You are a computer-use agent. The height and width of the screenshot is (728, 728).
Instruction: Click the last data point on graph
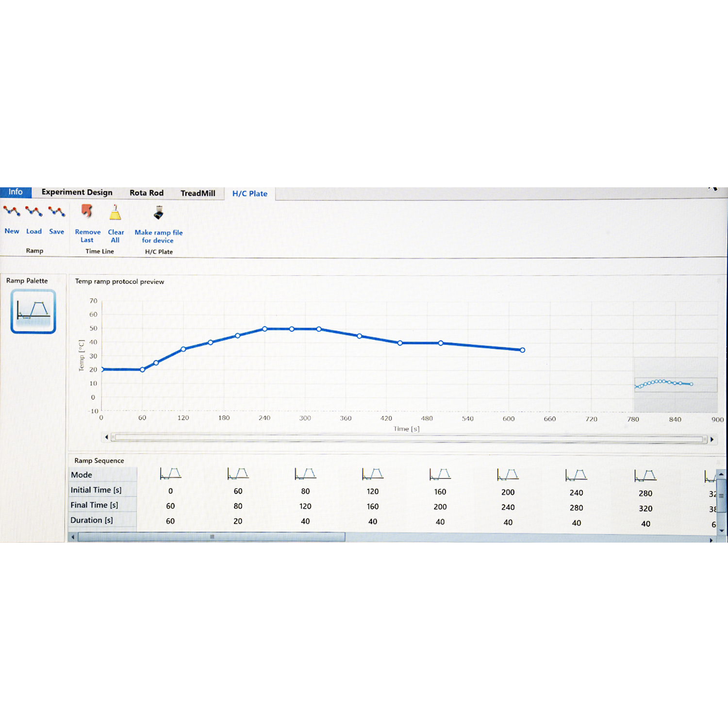point(522,350)
